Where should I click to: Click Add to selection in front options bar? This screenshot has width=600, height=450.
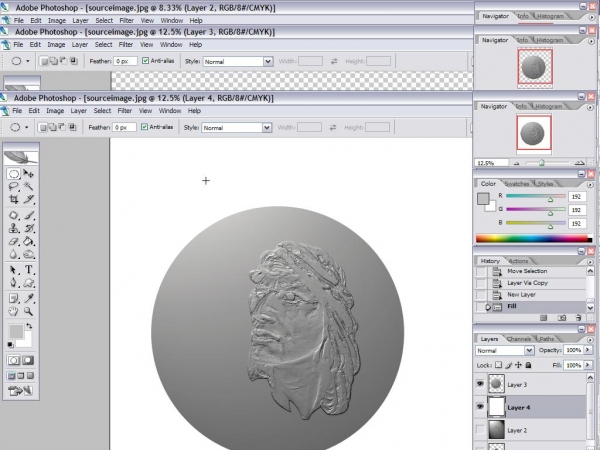(53, 127)
